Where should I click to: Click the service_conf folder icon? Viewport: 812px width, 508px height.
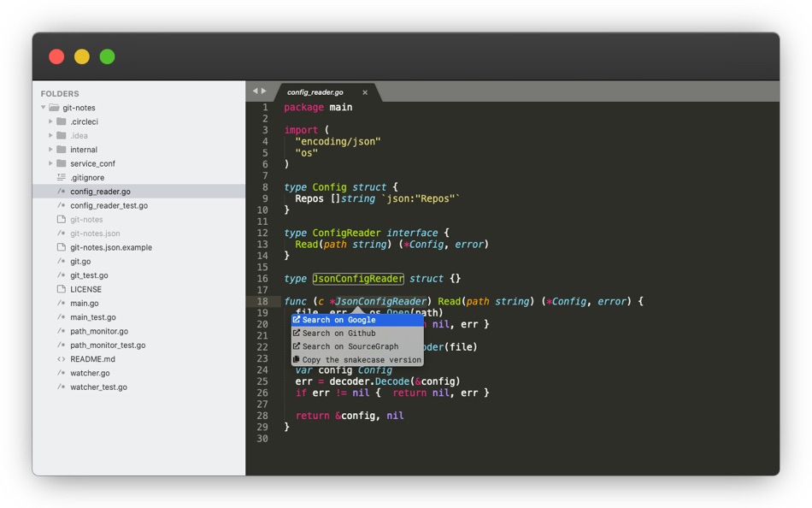click(x=61, y=163)
